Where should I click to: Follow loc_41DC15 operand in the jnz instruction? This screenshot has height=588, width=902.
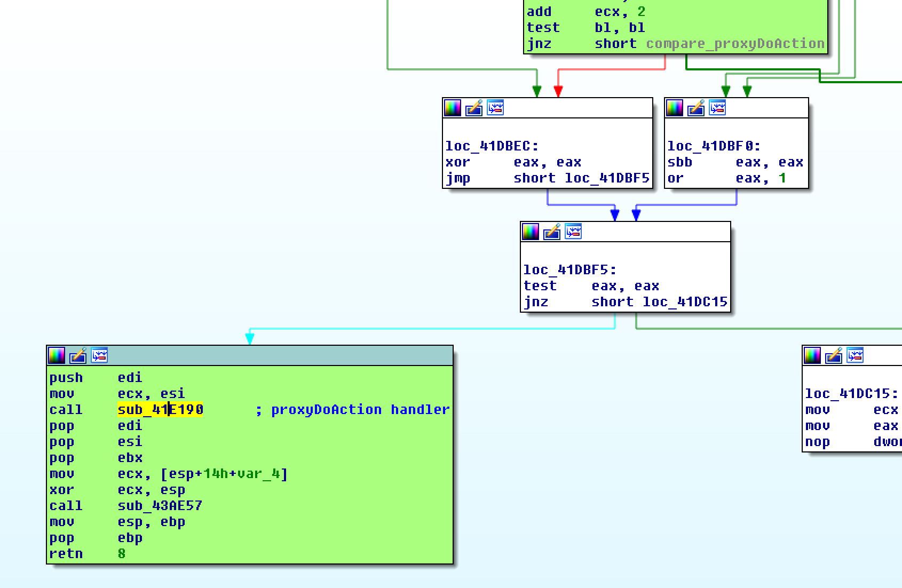pyautogui.click(x=685, y=302)
